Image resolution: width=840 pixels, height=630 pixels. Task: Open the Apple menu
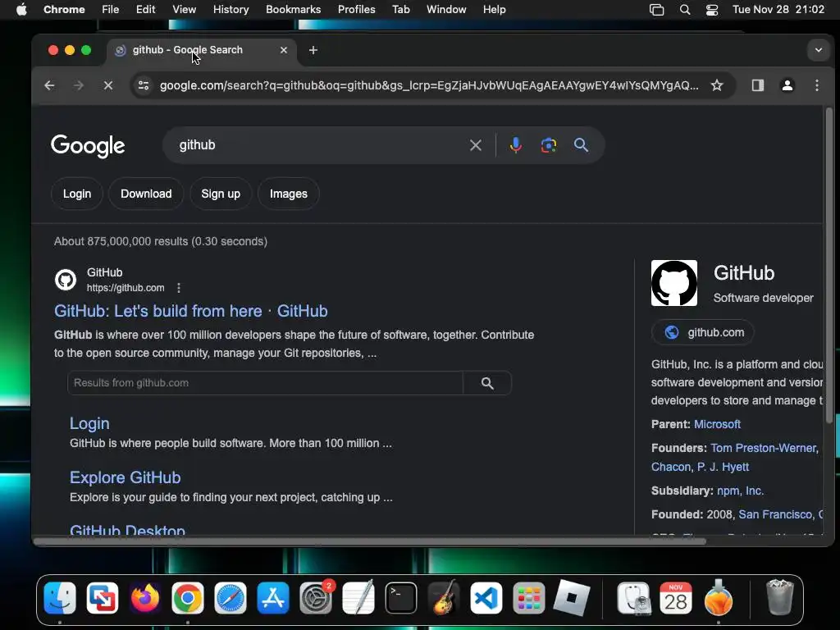(21, 10)
